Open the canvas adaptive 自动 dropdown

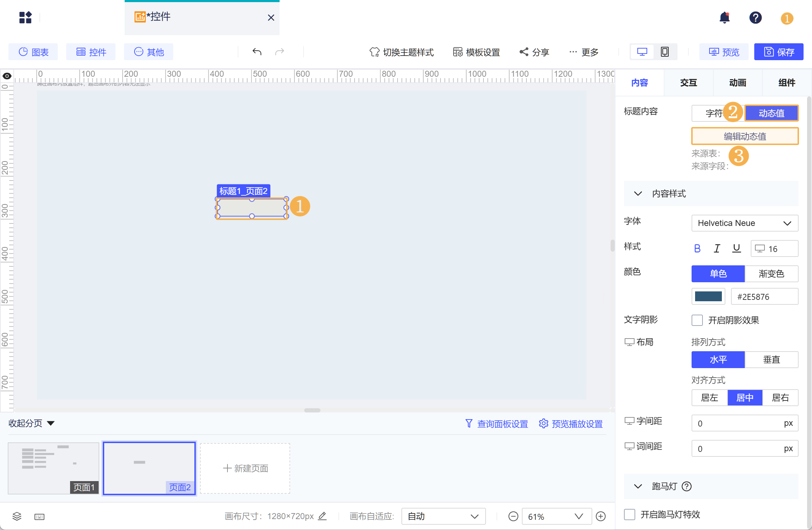[x=443, y=516]
